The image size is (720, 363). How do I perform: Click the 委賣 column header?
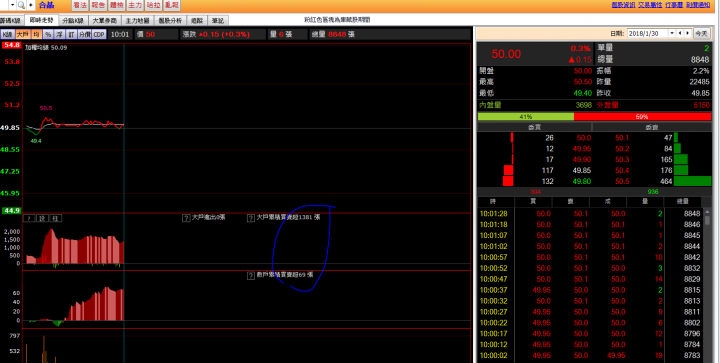[x=652, y=127]
